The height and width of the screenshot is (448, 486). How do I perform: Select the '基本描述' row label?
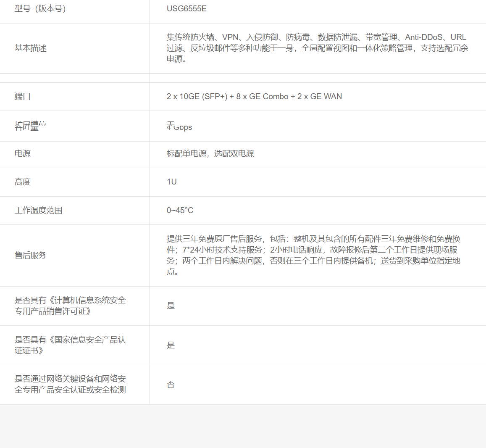(30, 48)
